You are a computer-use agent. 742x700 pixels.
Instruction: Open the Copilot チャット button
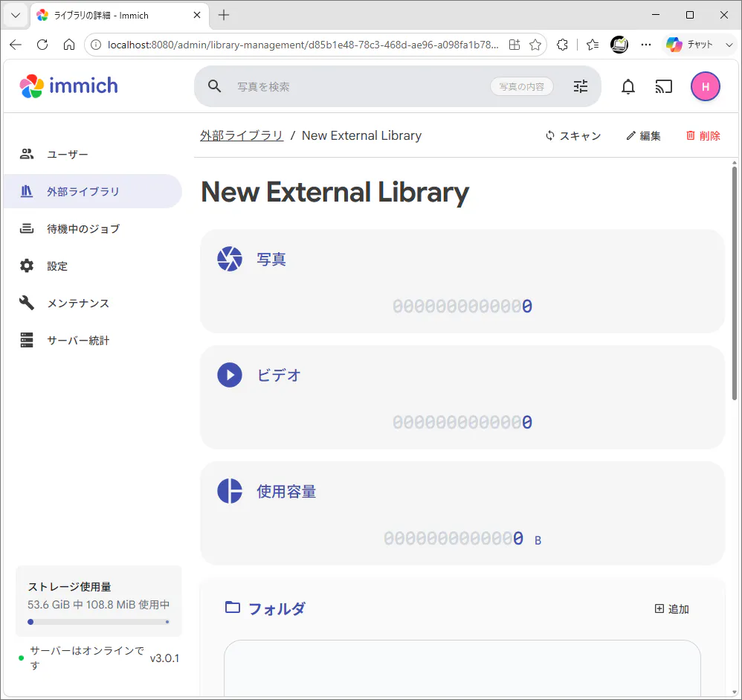[x=689, y=45]
